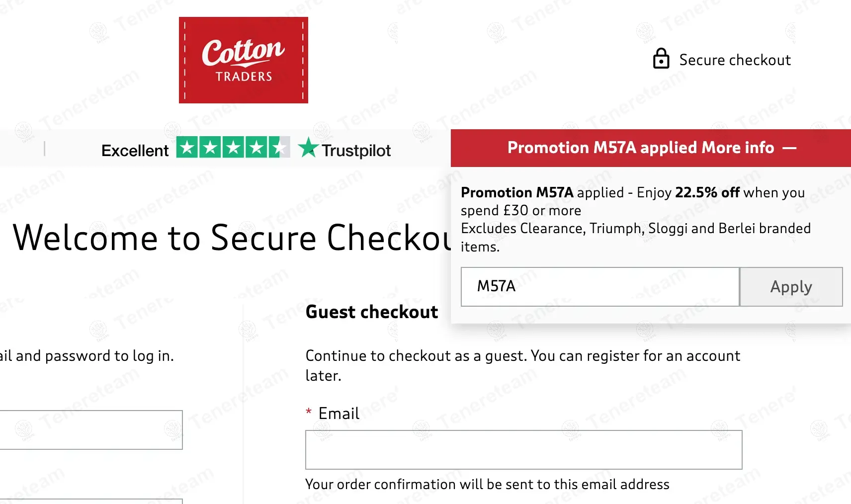Screen dimensions: 851x504
Task: Click the partially filled fifth rating star
Action: pos(279,147)
